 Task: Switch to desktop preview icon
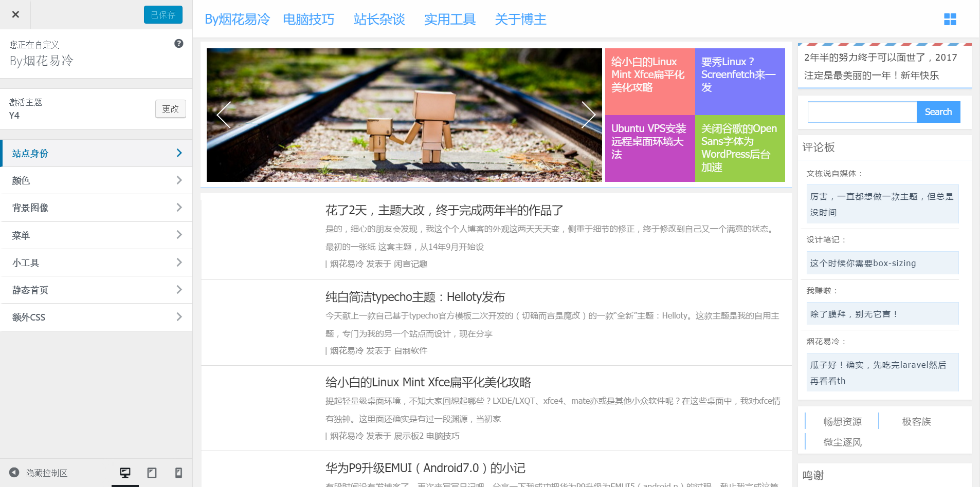click(125, 473)
